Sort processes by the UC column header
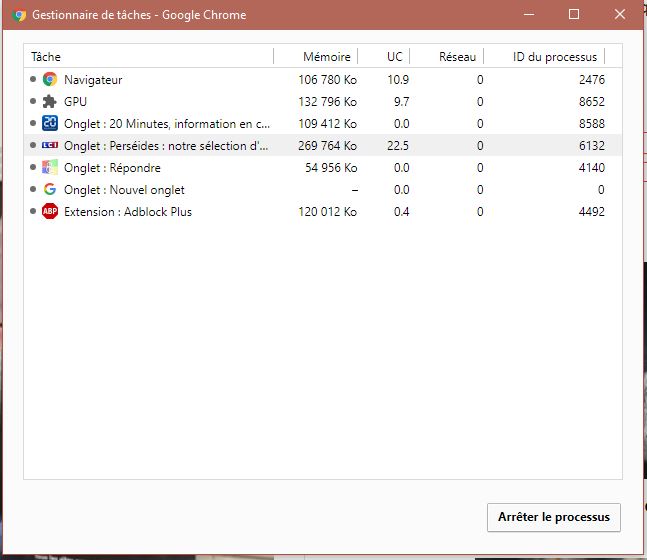647x560 pixels. coord(394,57)
